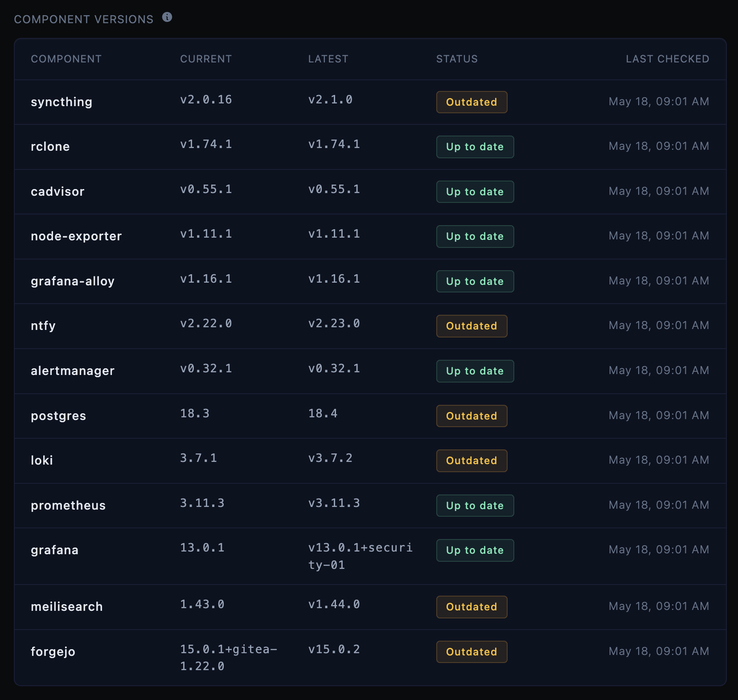The image size is (738, 700).
Task: Click the Up to date badge for prometheus
Action: (475, 506)
